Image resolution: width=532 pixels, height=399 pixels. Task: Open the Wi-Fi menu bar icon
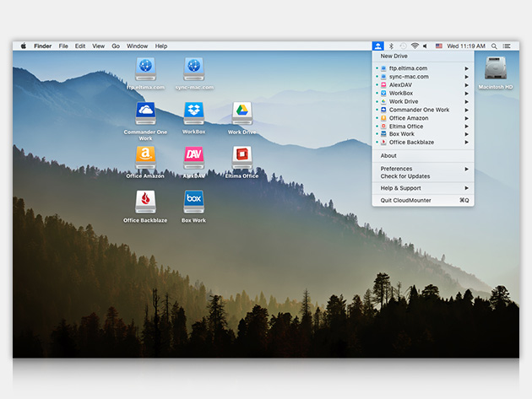pyautogui.click(x=415, y=46)
